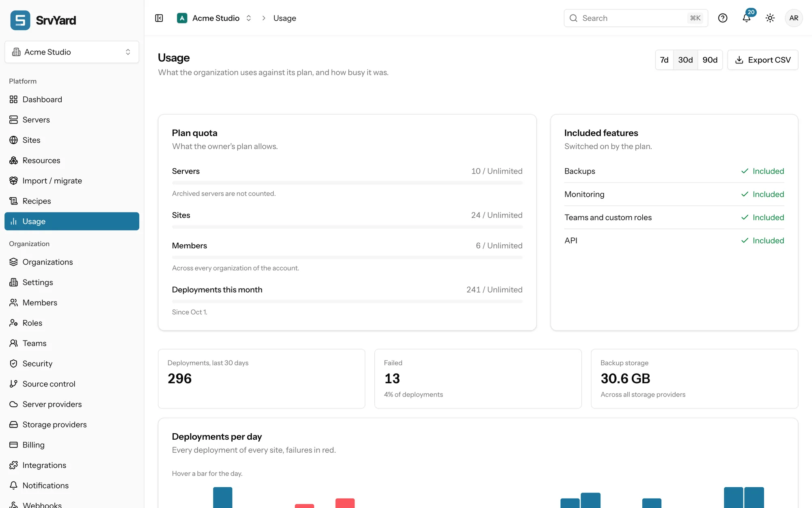
Task: Select the 30d time range
Action: pos(685,60)
